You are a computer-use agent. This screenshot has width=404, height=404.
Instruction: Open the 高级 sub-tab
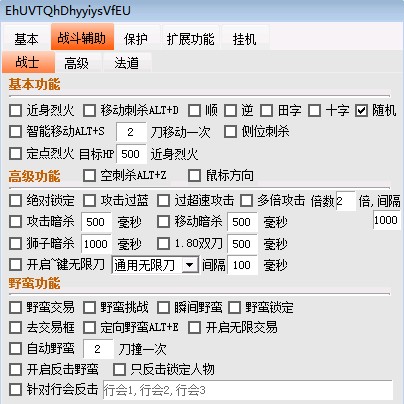[77, 63]
